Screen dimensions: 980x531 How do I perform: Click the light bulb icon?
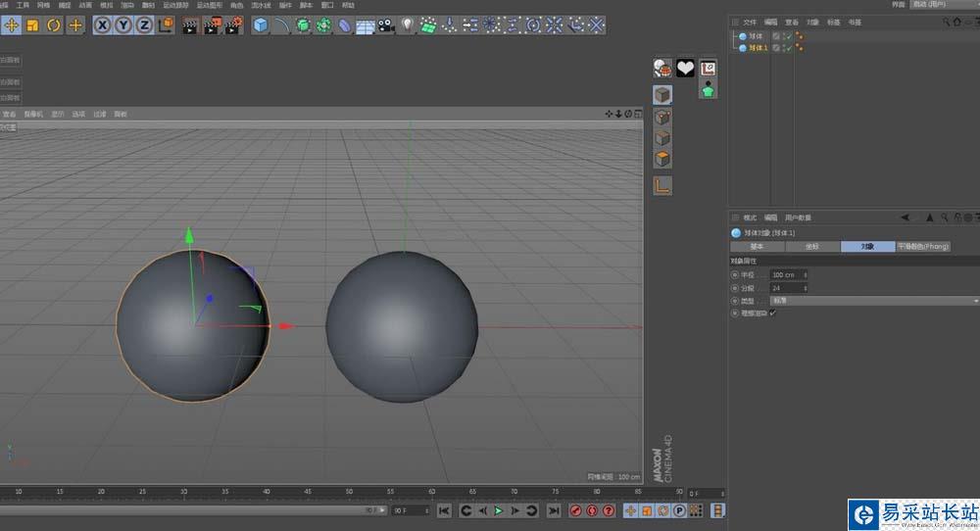pos(407,24)
